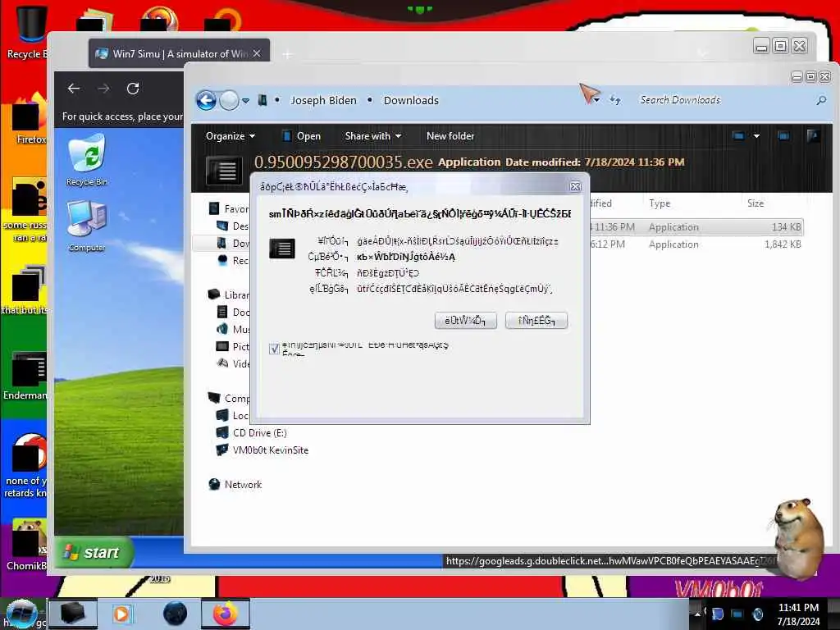Close the garbled security warning dialog
The image size is (840, 630).
coord(575,186)
